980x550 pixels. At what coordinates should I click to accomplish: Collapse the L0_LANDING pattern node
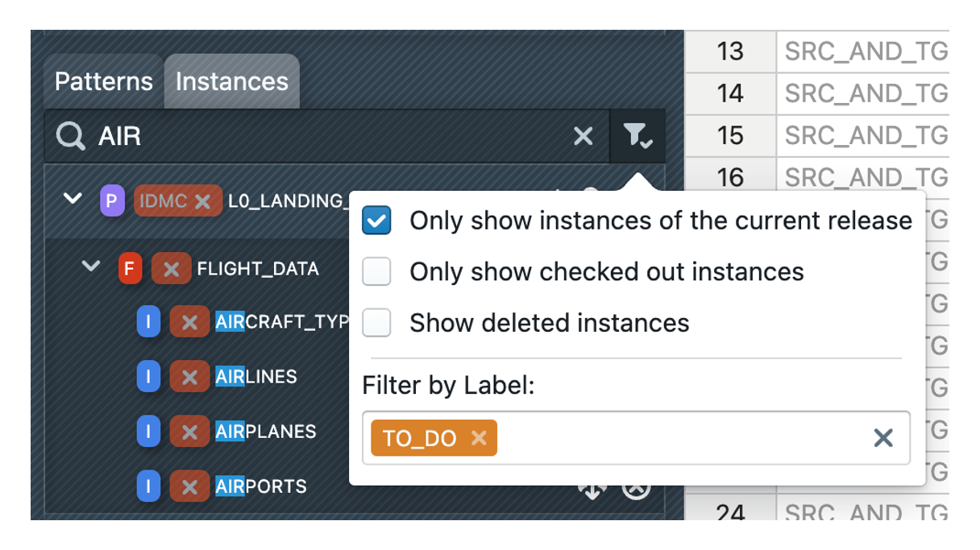pyautogui.click(x=73, y=198)
